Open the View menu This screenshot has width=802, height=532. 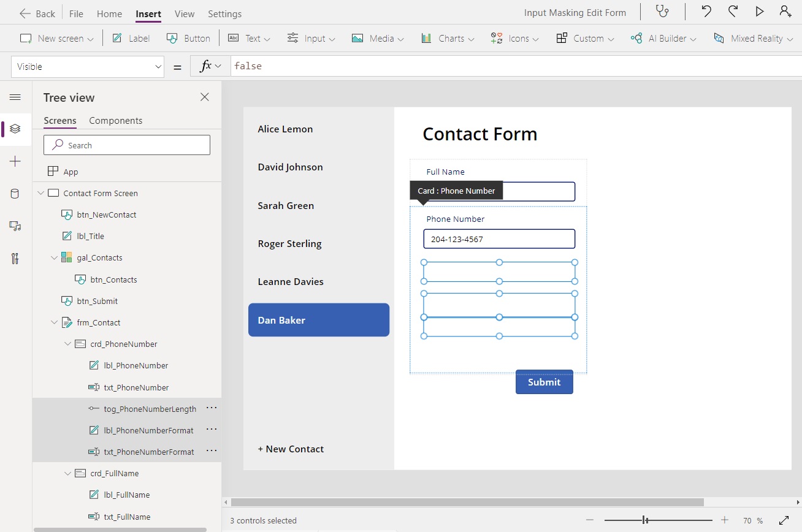(x=184, y=13)
